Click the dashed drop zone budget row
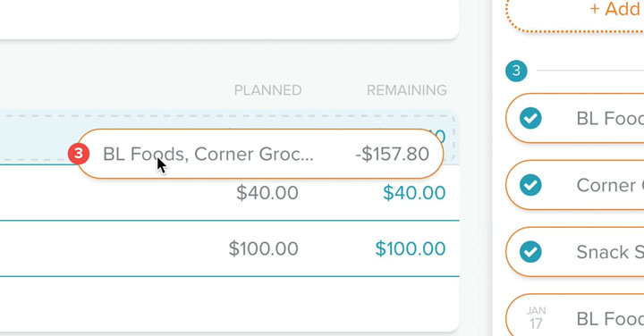This screenshot has width=644, height=336. (x=228, y=138)
